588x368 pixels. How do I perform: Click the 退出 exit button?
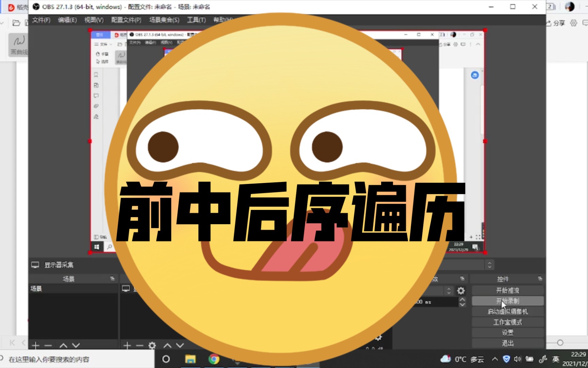tap(508, 343)
